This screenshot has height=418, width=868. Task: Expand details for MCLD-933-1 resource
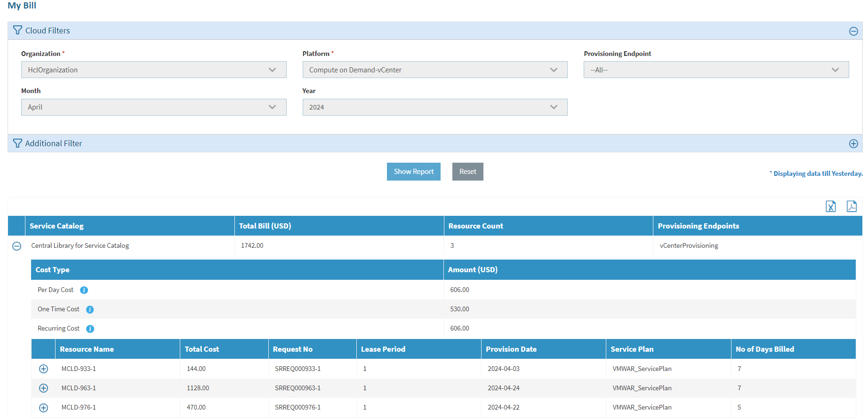(43, 369)
